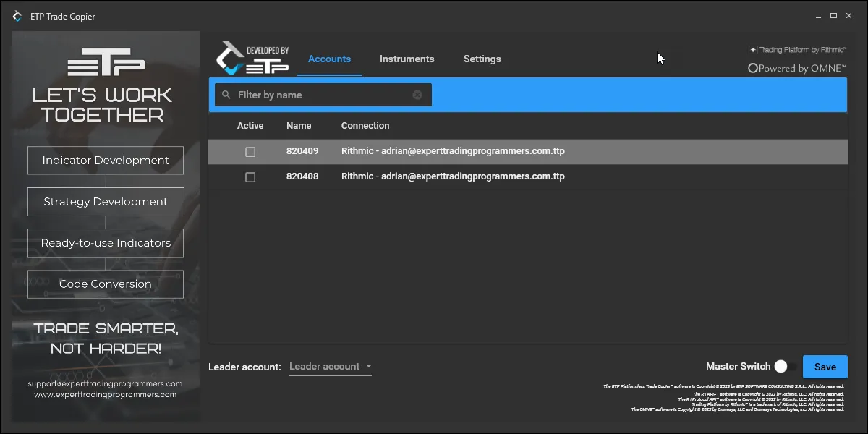Switch to the Instruments tab

pos(407,59)
